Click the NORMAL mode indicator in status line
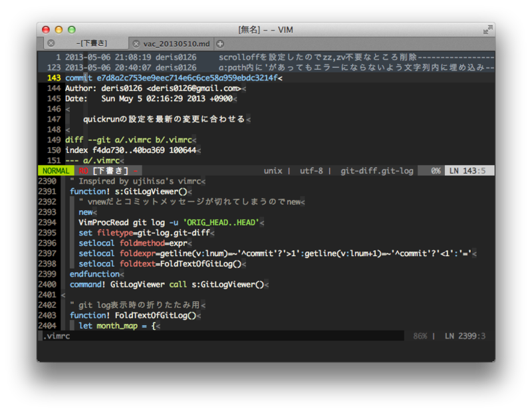Screen dimensions: 532x413 (x=56, y=171)
